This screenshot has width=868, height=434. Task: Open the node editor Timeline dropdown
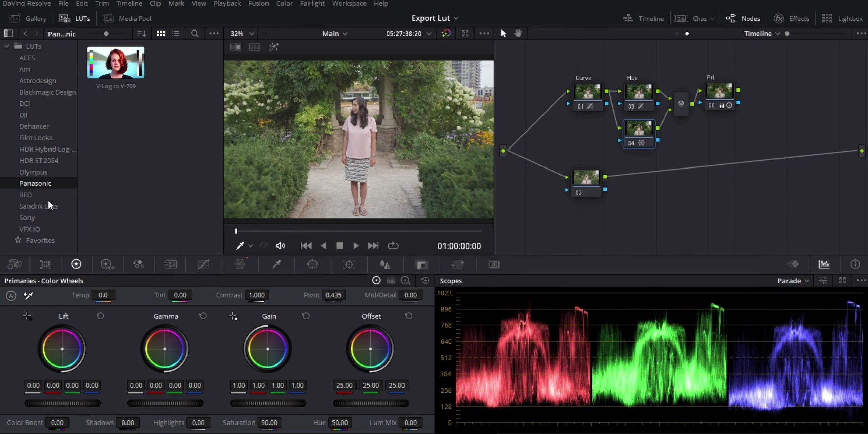762,33
